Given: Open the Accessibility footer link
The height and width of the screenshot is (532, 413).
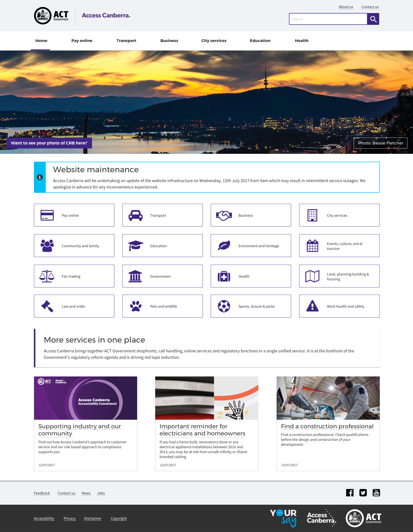Looking at the screenshot, I should (44, 518).
